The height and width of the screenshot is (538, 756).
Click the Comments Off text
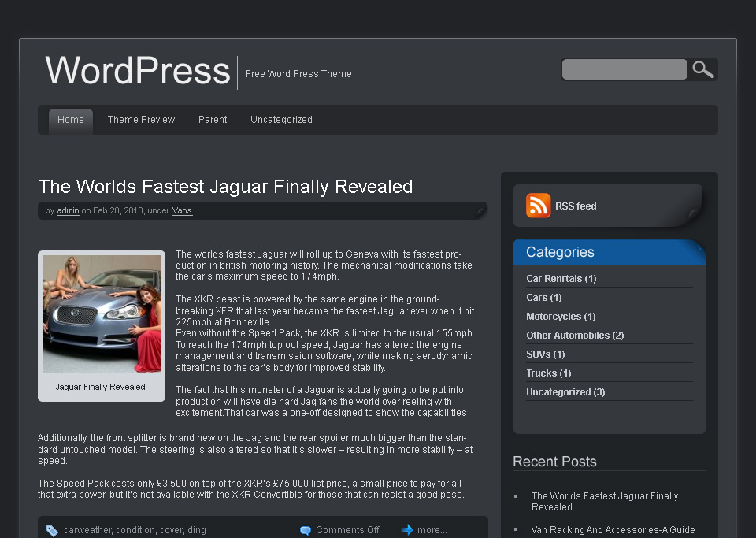(x=347, y=530)
